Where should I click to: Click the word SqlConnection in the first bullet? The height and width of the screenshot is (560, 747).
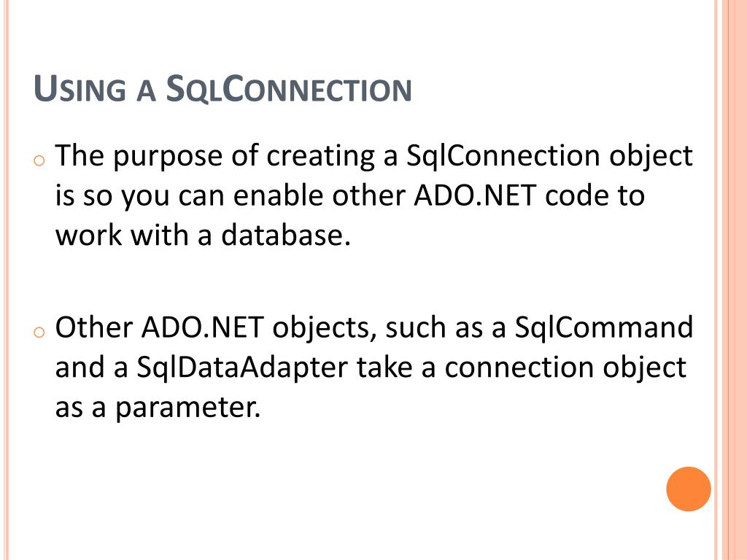tap(503, 155)
